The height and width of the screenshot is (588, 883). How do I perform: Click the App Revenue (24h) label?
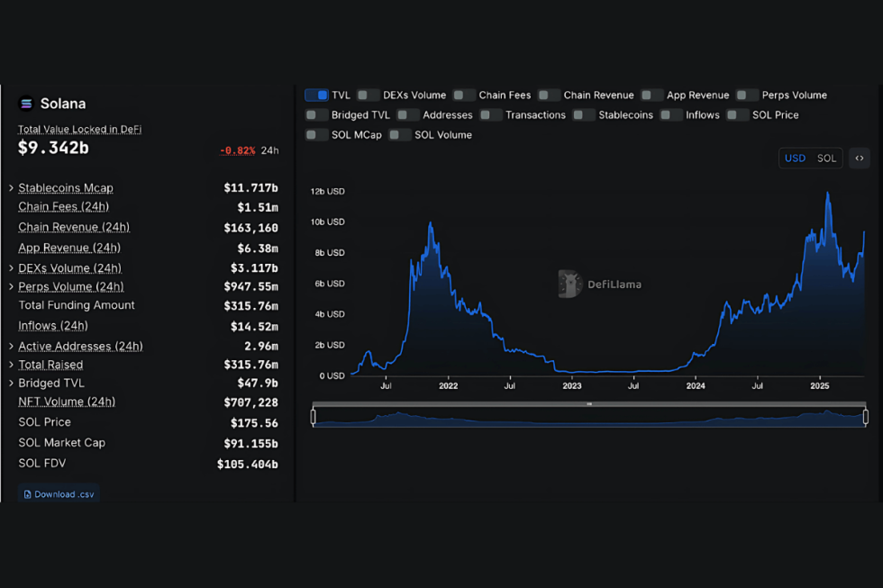(69, 249)
